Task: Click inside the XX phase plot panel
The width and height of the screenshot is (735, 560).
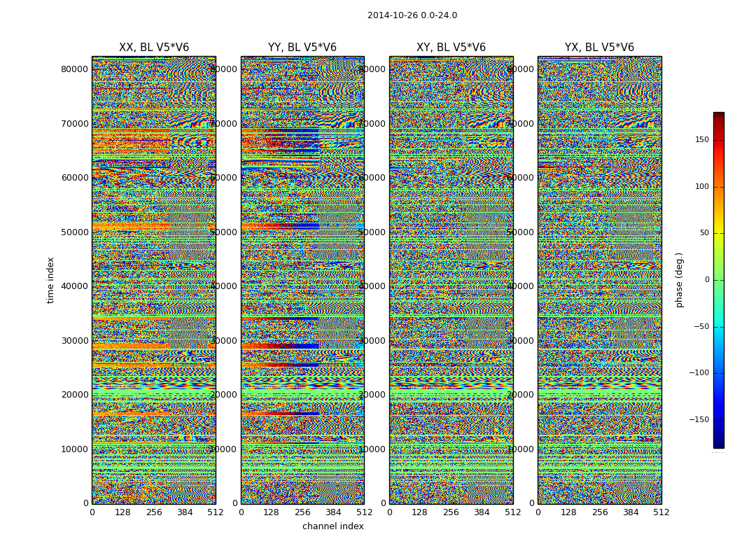Action: pos(153,280)
